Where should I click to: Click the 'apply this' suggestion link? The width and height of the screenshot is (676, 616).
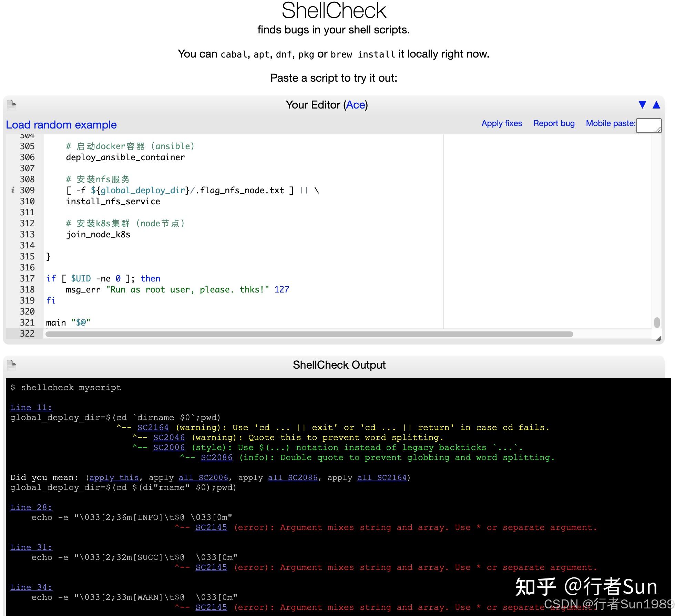114,478
